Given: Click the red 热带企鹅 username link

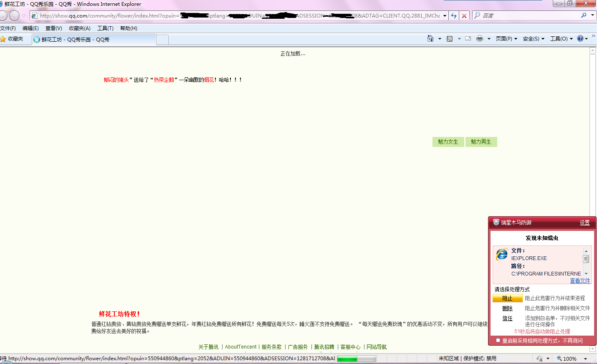Looking at the screenshot, I should pyautogui.click(x=164, y=80).
